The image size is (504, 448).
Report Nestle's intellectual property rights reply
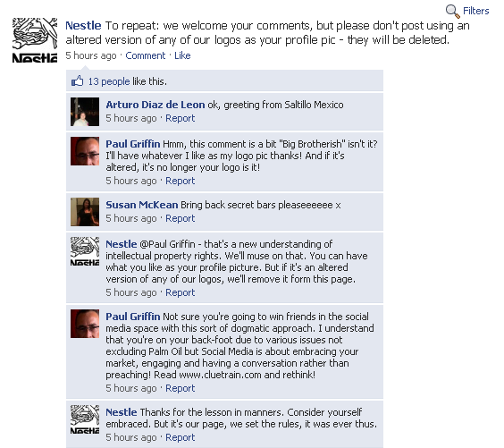click(x=180, y=292)
